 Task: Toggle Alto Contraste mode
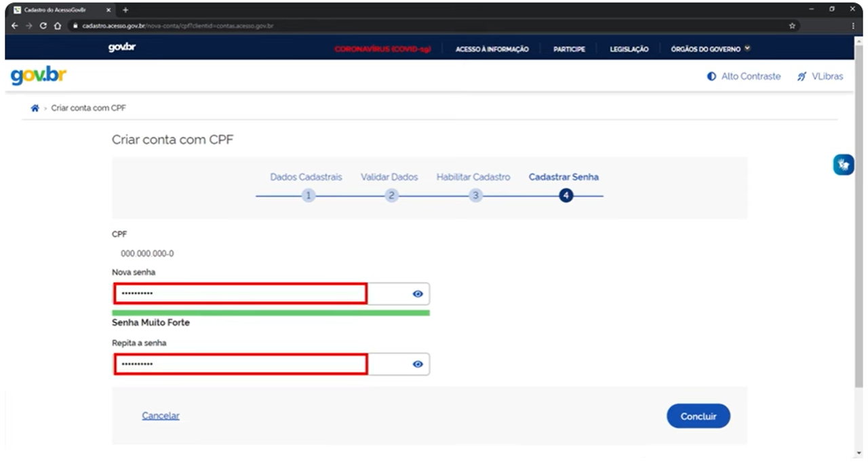[744, 77]
